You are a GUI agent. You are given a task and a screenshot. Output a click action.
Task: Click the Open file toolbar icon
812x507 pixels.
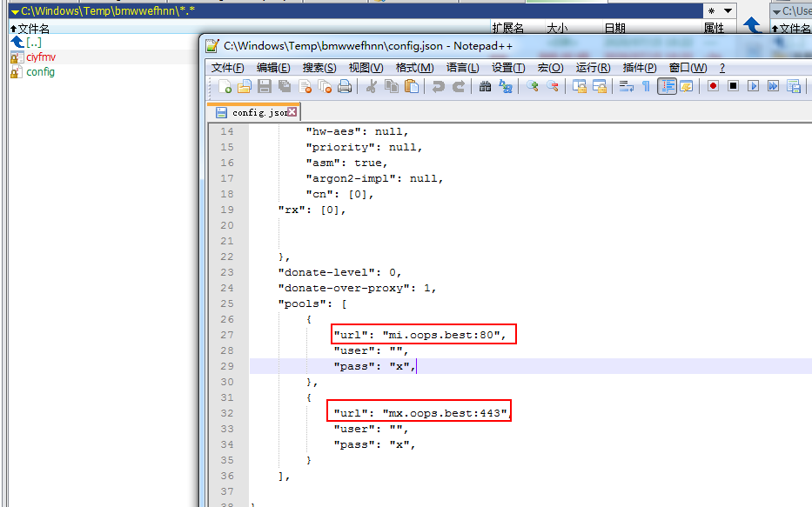(245, 86)
